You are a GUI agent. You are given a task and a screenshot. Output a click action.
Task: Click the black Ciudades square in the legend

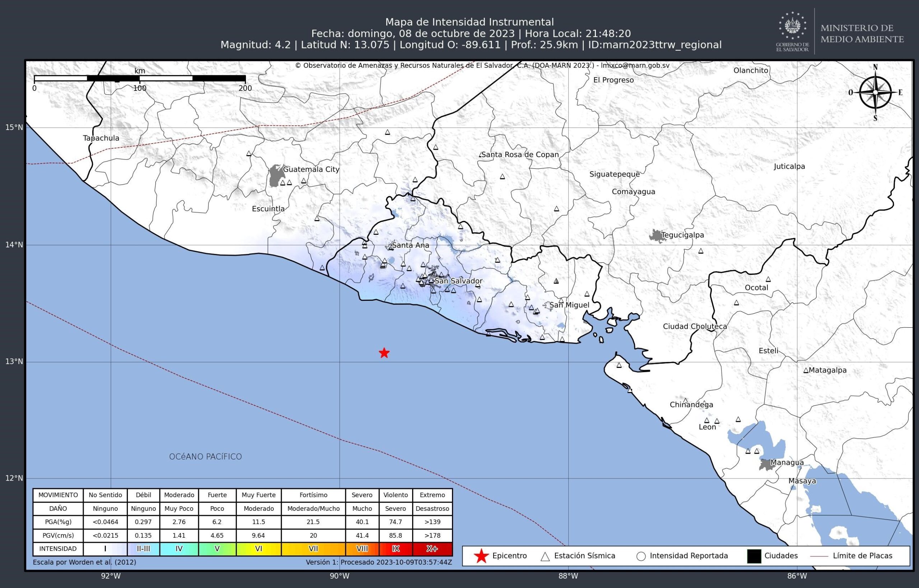point(754,556)
